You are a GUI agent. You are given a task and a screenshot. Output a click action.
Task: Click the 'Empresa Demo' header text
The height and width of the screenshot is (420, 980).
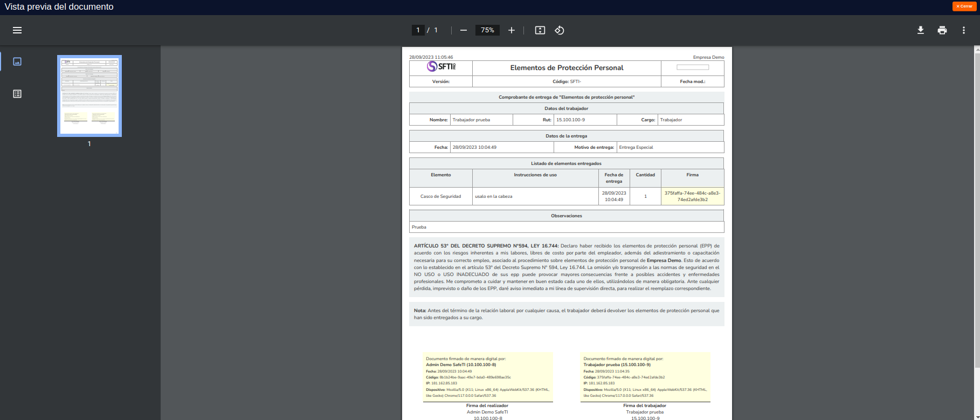[x=708, y=57]
